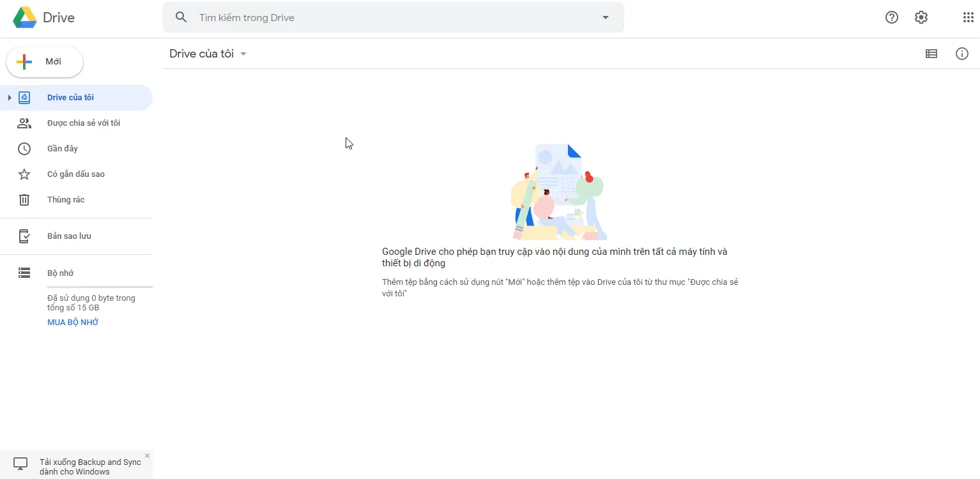Viewport: 980px width, 479px height.
Task: Click the search magnifier icon
Action: pos(181,17)
